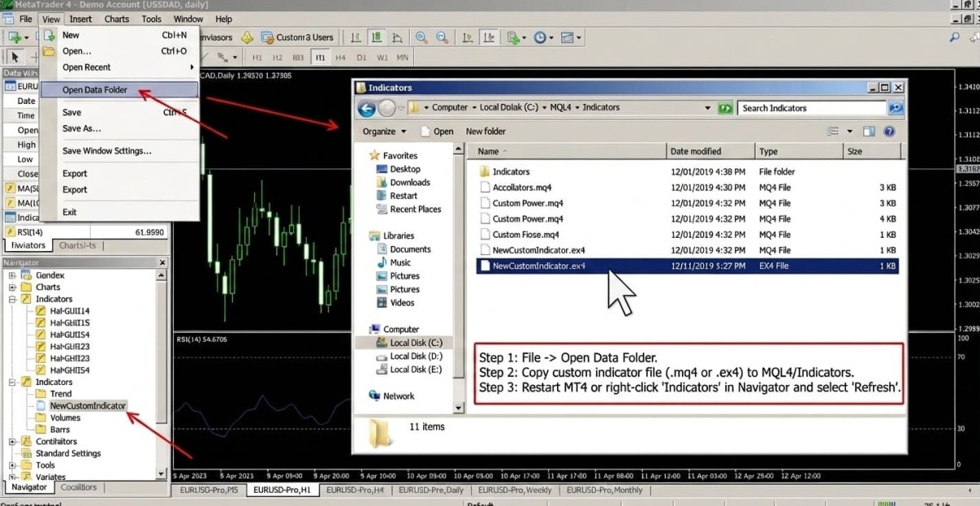Open the Indicators list toolbar icon
Viewport: 980px width, 506px height.
(513, 37)
